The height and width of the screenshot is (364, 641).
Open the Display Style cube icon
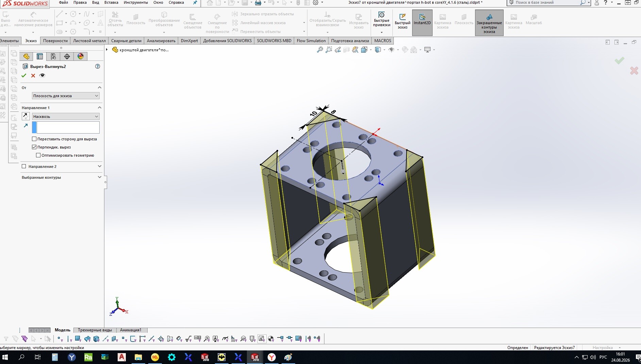click(x=378, y=50)
